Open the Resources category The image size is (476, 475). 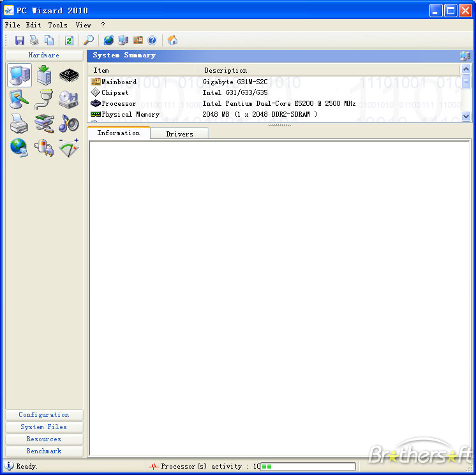44,439
